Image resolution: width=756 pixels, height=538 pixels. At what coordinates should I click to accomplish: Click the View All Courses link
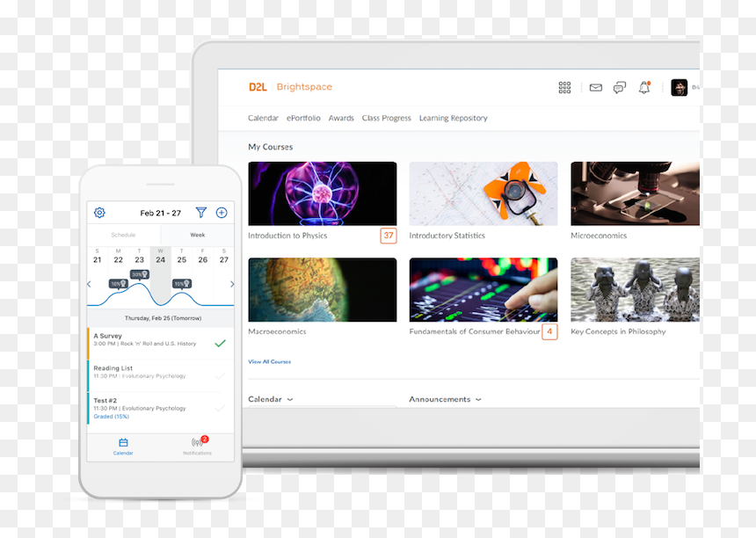click(270, 361)
